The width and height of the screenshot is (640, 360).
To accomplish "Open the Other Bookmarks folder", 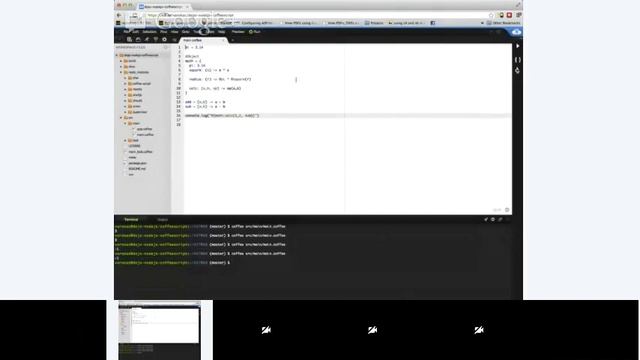I will tap(503, 23).
